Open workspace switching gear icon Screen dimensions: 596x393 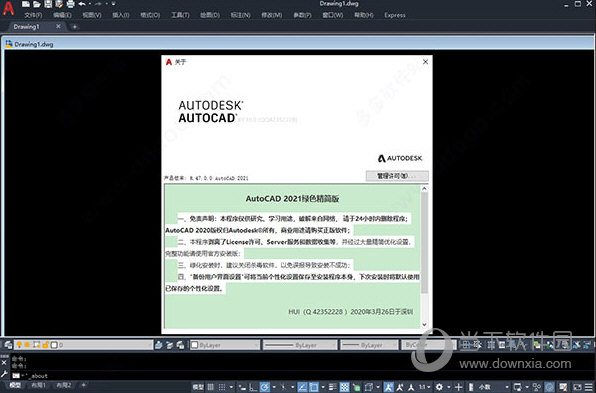pos(439,387)
